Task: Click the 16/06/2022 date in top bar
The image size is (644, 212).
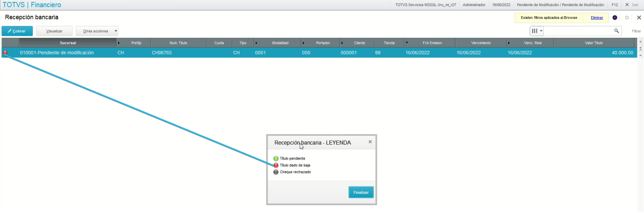Action: pyautogui.click(x=501, y=5)
